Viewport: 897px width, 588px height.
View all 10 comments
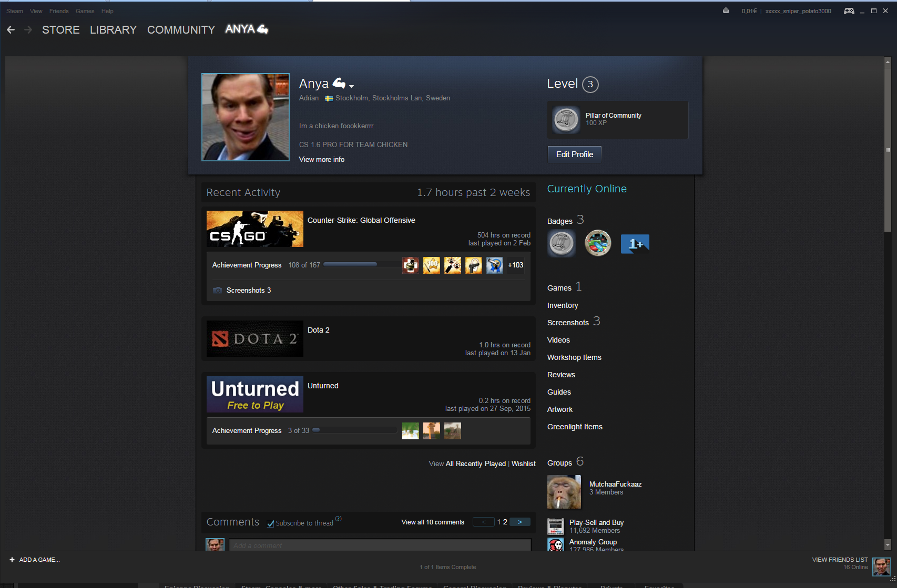tap(433, 522)
